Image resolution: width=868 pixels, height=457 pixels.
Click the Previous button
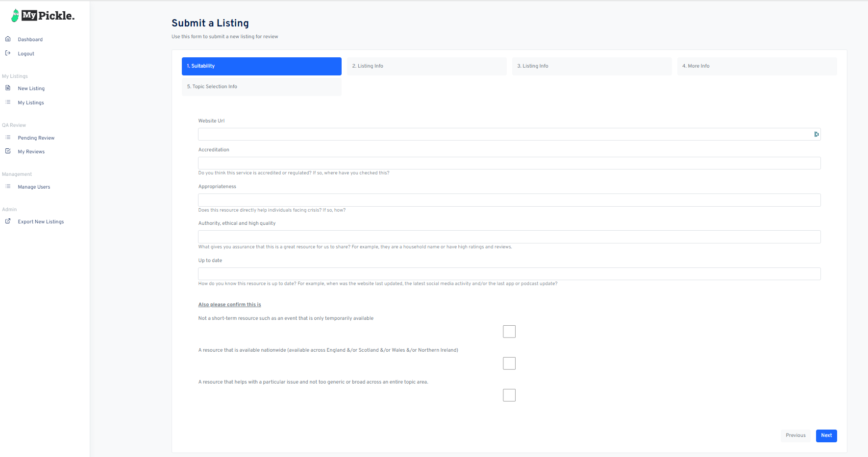795,435
